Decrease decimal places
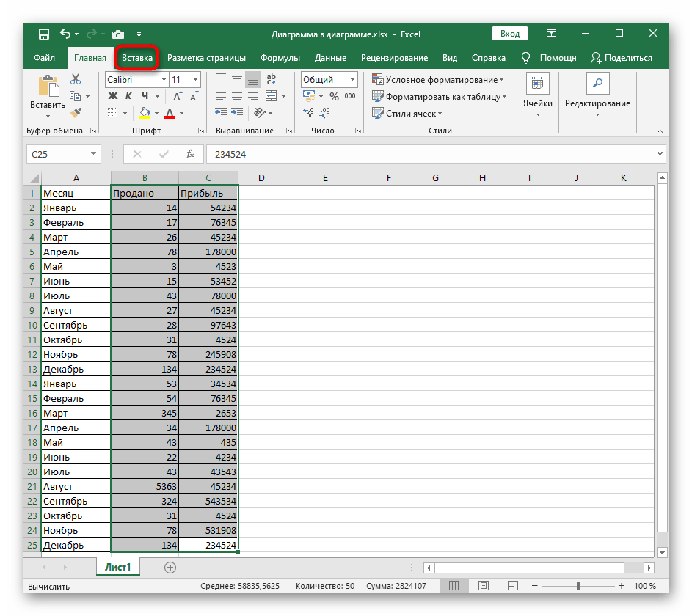 [325, 114]
